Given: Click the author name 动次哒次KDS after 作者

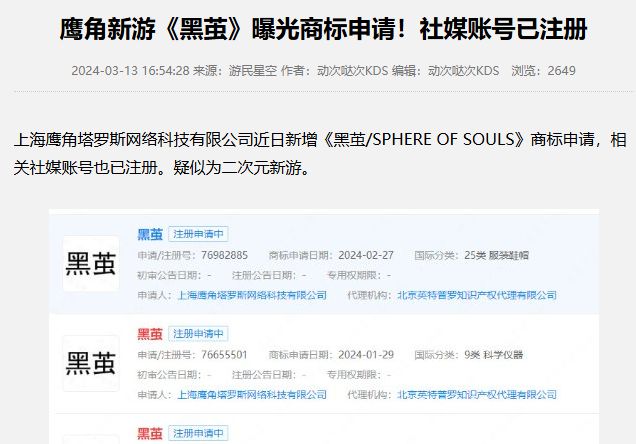Looking at the screenshot, I should point(352,71).
